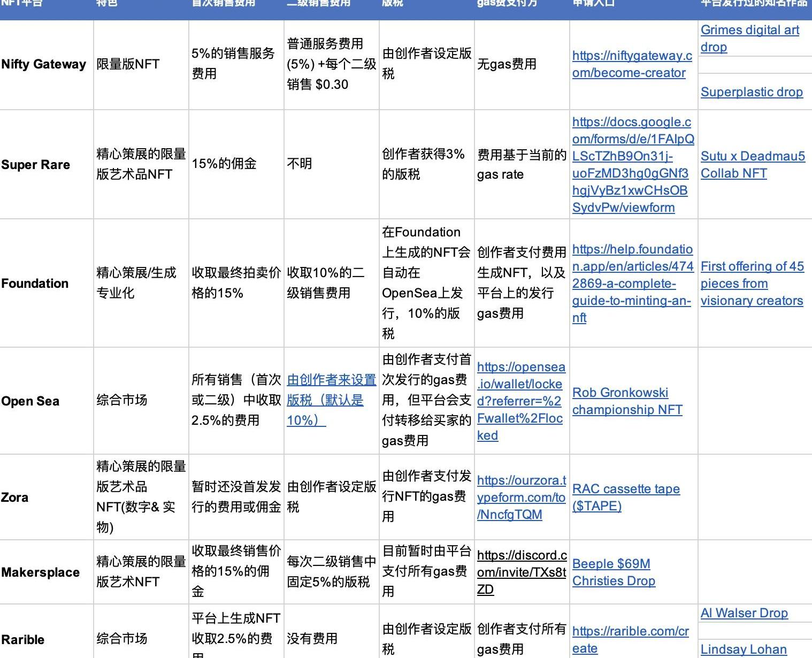Open the ourzora.typeform.com link

click(x=520, y=497)
